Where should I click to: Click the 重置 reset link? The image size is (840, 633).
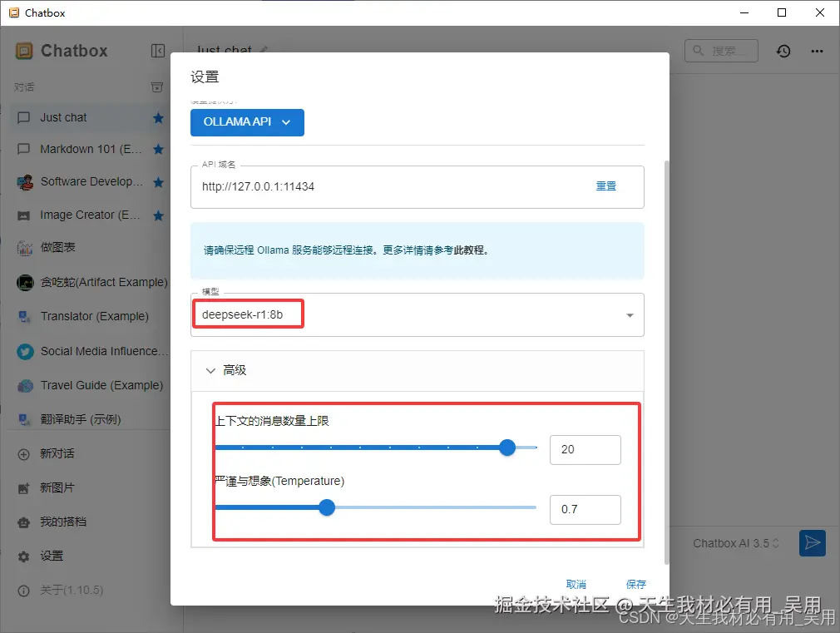click(606, 186)
